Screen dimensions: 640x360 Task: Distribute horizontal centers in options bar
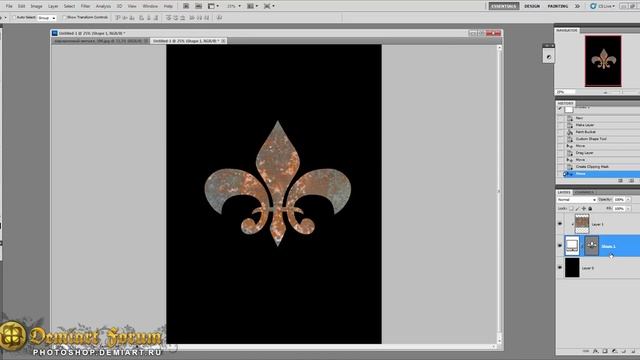pyautogui.click(x=199, y=18)
